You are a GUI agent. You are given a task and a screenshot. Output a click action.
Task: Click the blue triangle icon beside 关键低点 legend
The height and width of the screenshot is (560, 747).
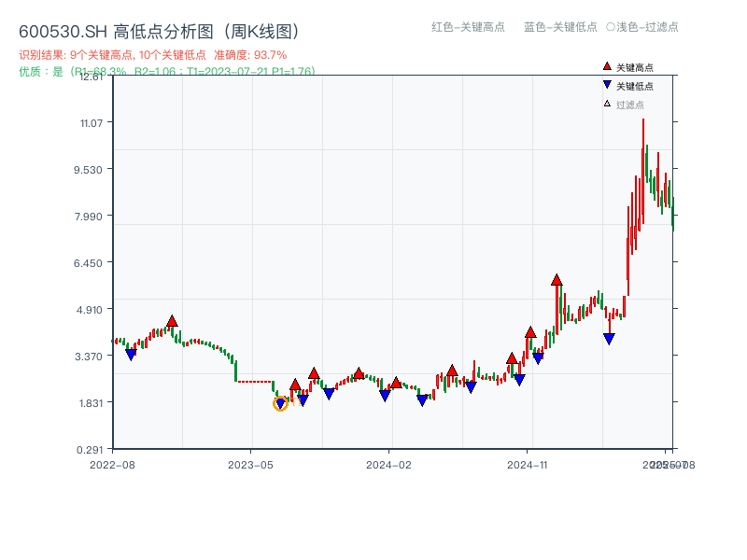tap(607, 85)
